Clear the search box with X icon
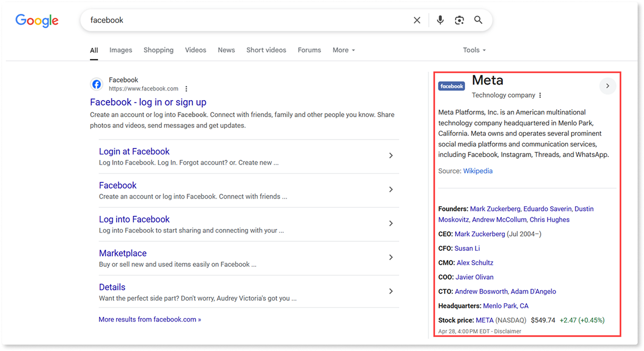This screenshot has height=351, width=644. 417,20
